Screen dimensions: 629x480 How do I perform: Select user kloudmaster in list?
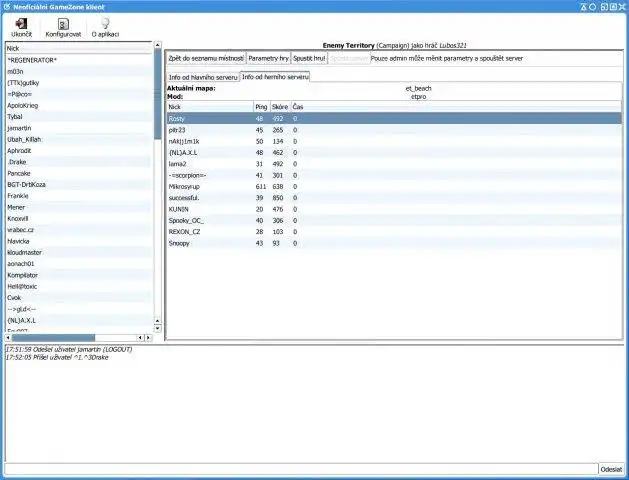[x=79, y=252]
